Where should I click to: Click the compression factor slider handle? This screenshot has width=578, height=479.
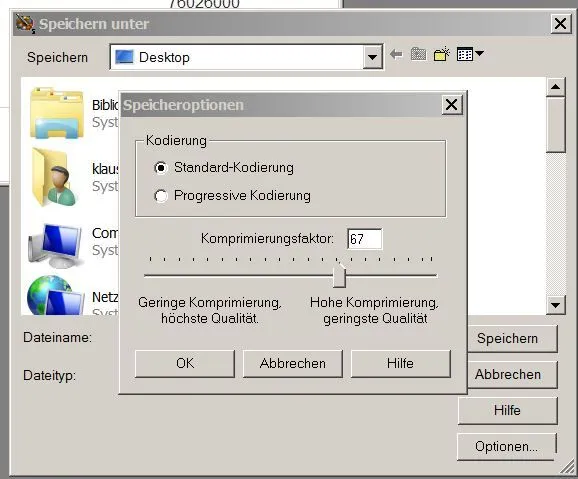(339, 277)
